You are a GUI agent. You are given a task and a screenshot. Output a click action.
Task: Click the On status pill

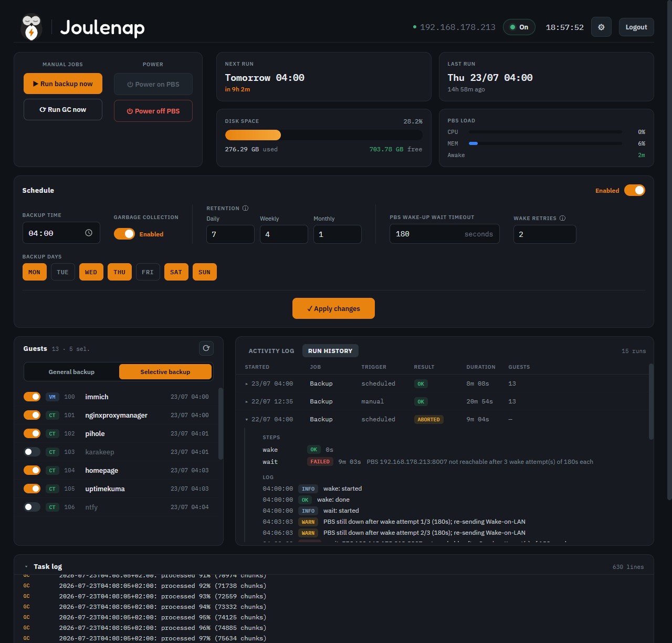pos(519,27)
